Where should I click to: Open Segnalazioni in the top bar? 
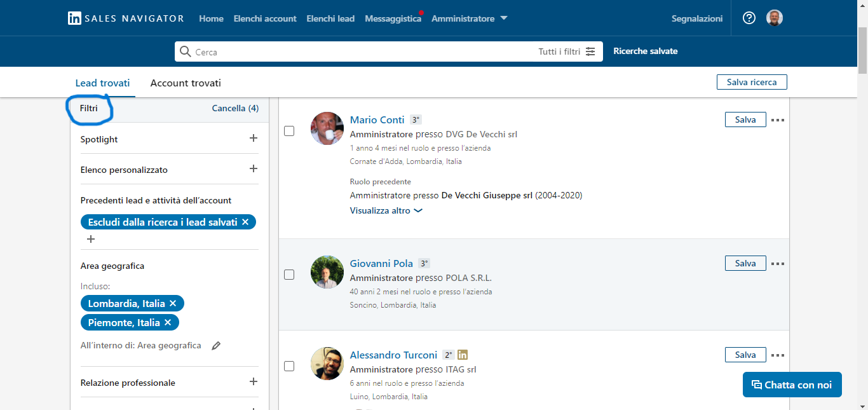(697, 18)
